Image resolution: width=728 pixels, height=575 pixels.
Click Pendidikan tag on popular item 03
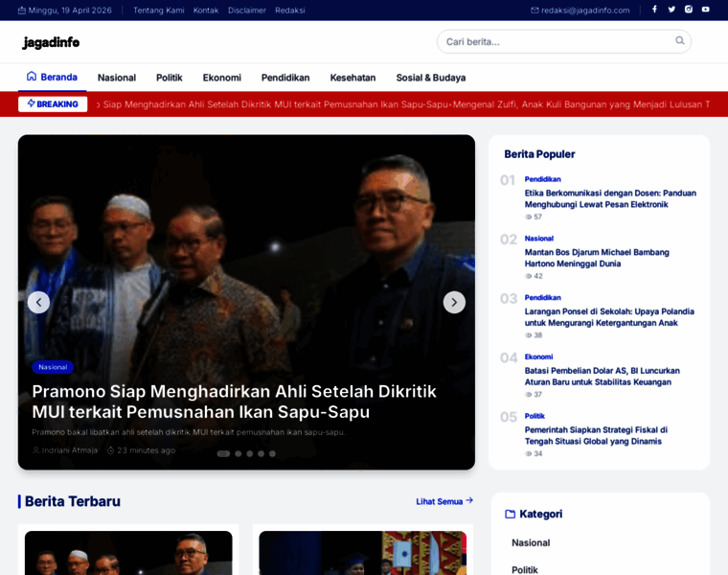pos(543,298)
